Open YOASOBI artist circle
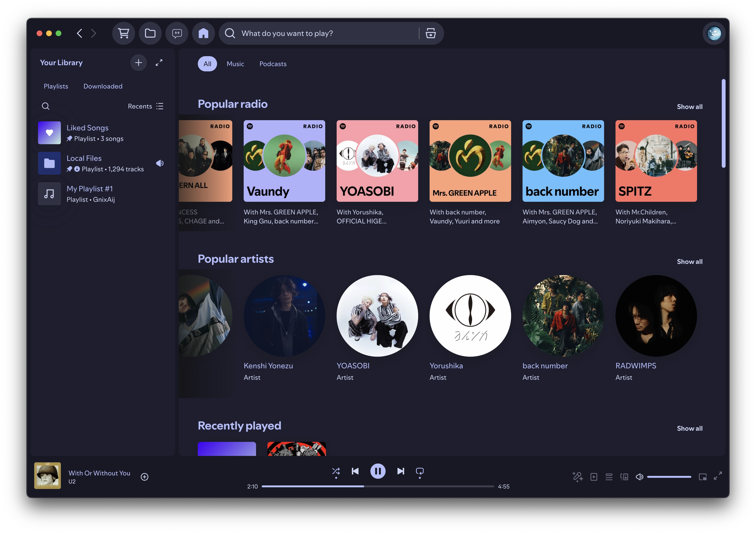 pos(377,316)
